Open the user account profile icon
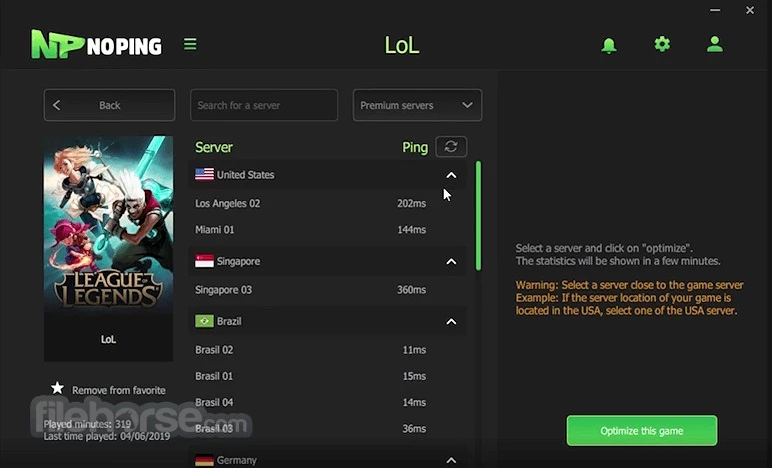The image size is (772, 468). [714, 44]
